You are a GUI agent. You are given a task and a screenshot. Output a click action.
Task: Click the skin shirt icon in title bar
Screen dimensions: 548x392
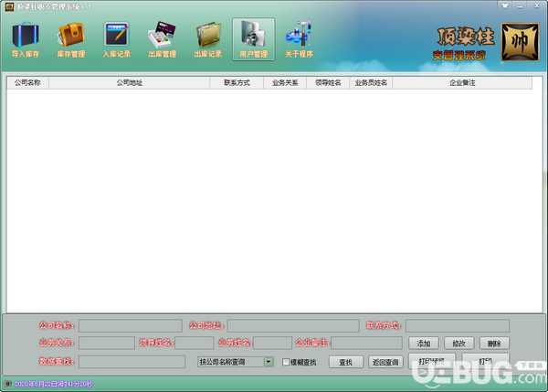(505, 6)
